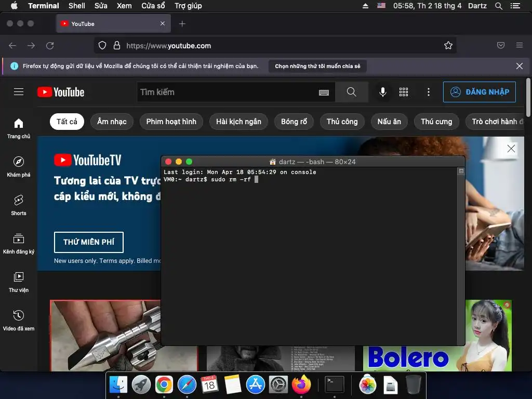Open Kênh đăng ký in sidebar
The height and width of the screenshot is (399, 532).
click(x=19, y=244)
